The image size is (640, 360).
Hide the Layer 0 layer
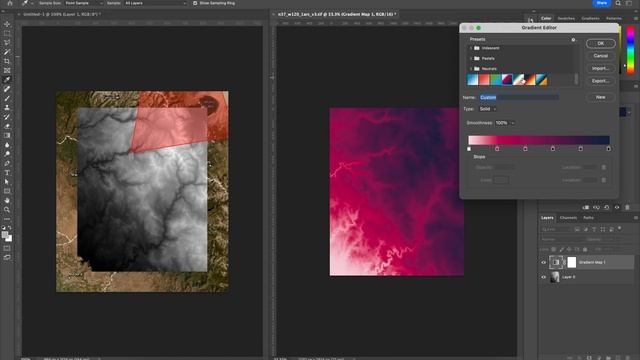coord(543,277)
